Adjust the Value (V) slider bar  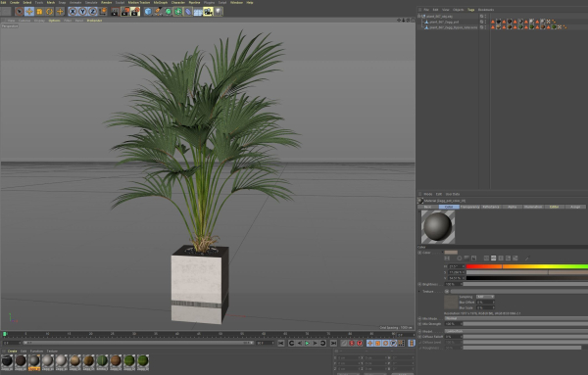(x=526, y=278)
